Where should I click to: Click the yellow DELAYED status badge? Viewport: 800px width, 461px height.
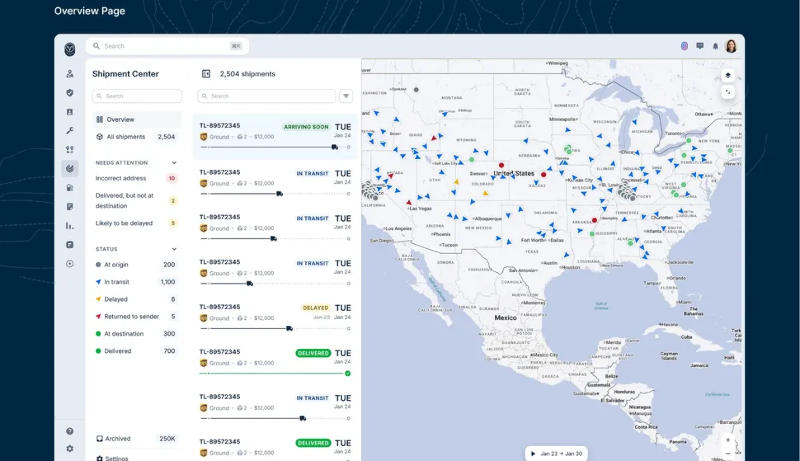coord(315,308)
